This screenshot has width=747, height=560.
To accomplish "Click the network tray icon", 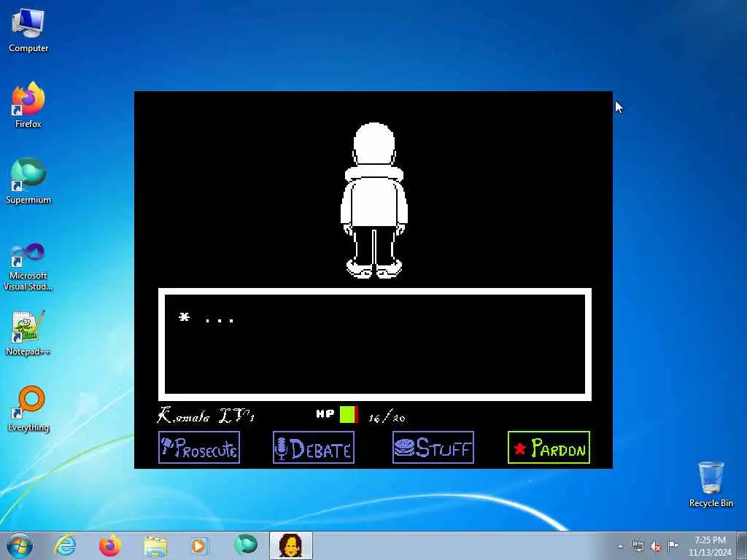I will coord(638,546).
